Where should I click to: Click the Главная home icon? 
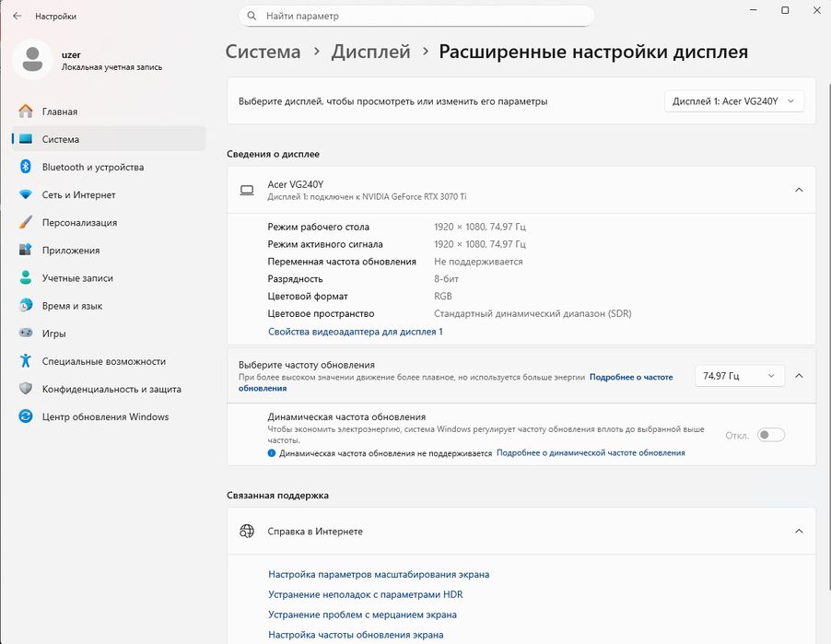point(26,111)
